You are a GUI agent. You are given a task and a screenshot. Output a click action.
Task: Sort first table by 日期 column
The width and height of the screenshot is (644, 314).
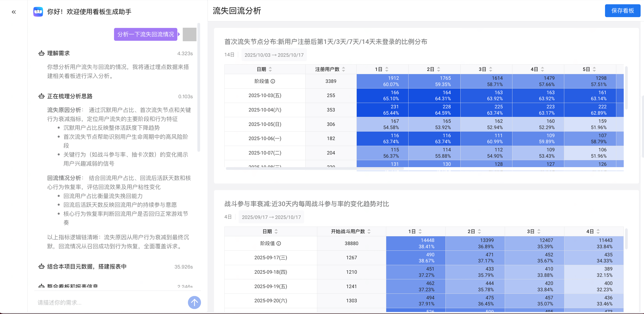point(270,69)
